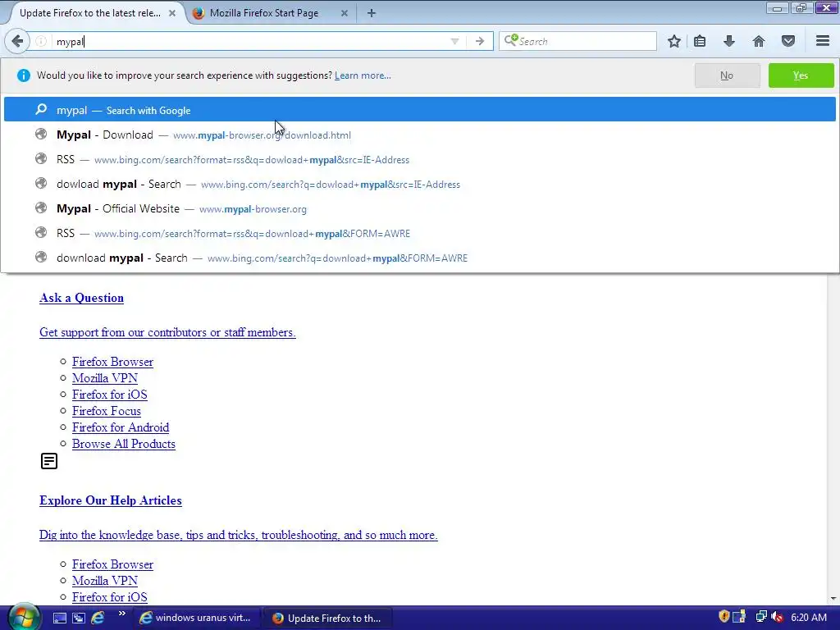Screen dimensions: 840x630
Task: Open 'Get support from our contributors' link
Action: click(167, 332)
